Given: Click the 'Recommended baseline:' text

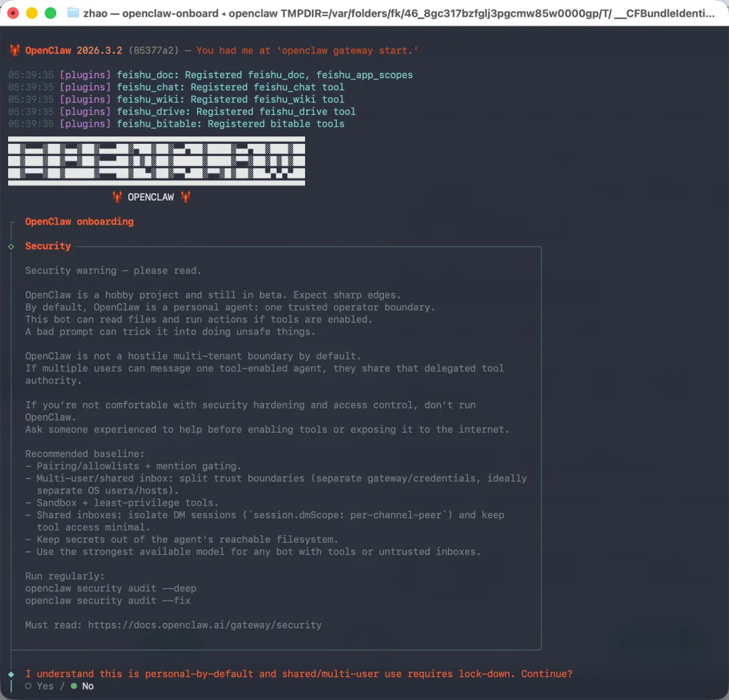Looking at the screenshot, I should (85, 454).
